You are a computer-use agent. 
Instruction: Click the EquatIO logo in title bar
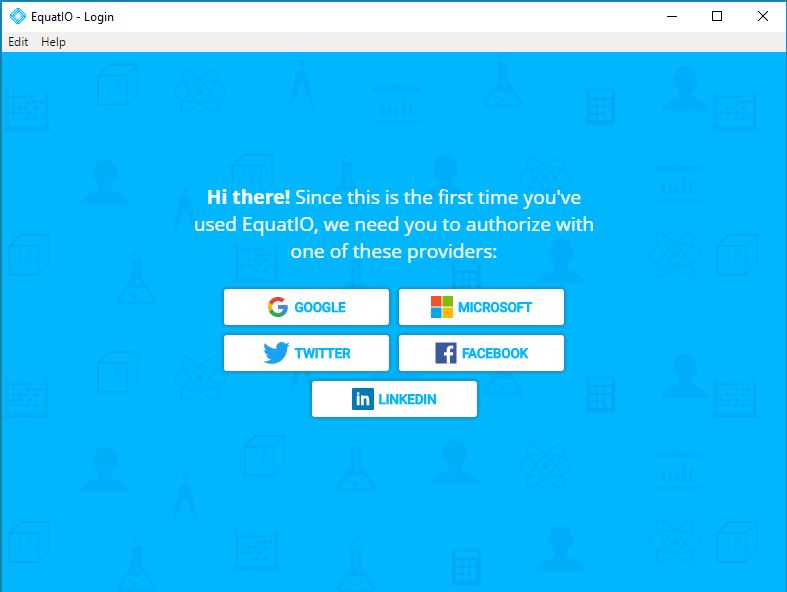coord(18,17)
